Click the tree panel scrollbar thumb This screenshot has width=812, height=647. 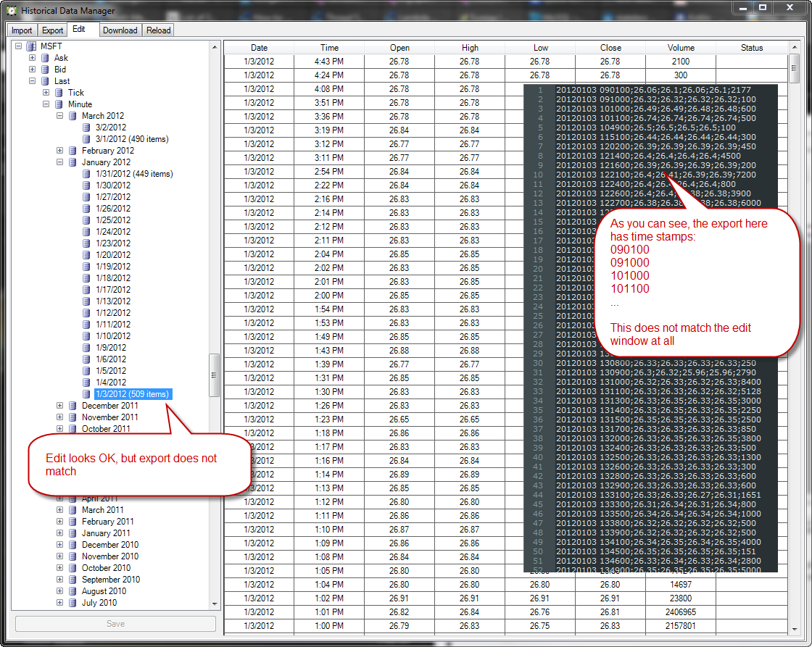pyautogui.click(x=214, y=375)
